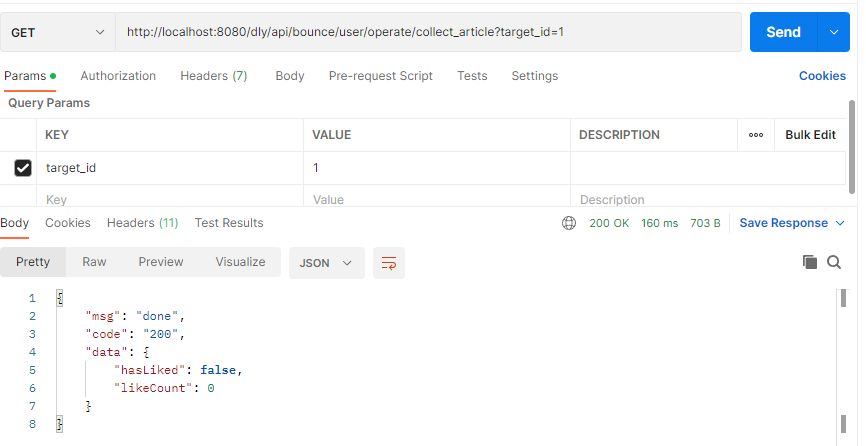The height and width of the screenshot is (446, 866).
Task: Click the wrap lines icon
Action: point(389,263)
